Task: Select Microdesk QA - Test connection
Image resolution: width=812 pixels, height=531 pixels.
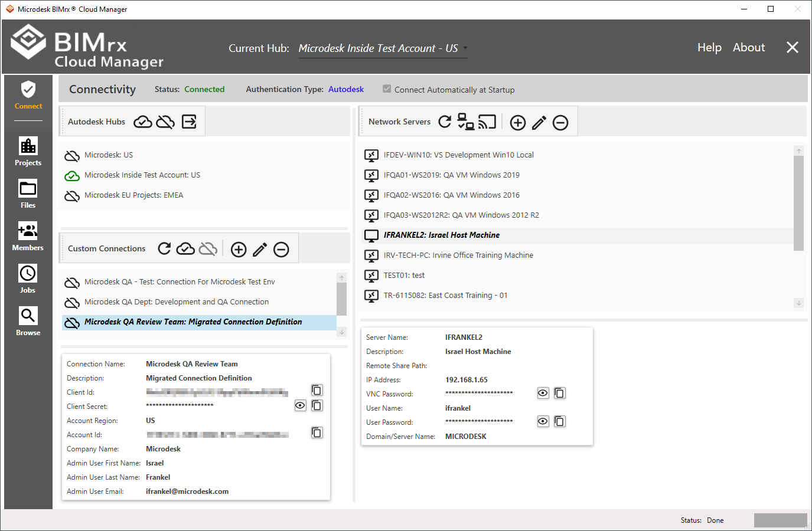Action: pos(199,282)
